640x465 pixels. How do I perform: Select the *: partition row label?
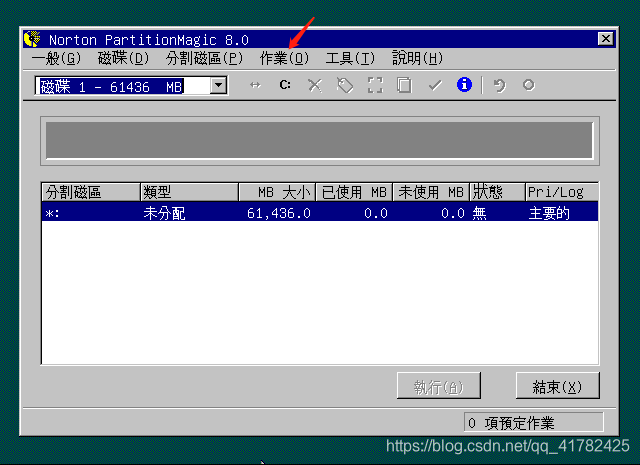pos(52,214)
